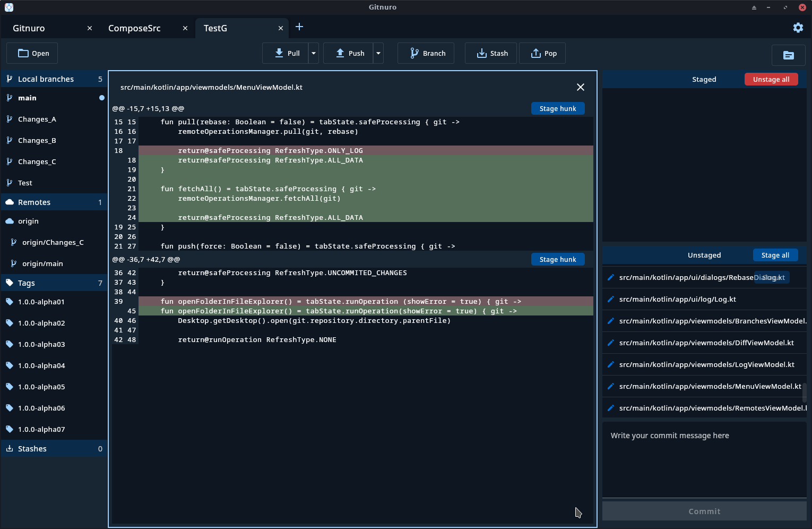Open the Push options dropdown arrow

(x=378, y=53)
